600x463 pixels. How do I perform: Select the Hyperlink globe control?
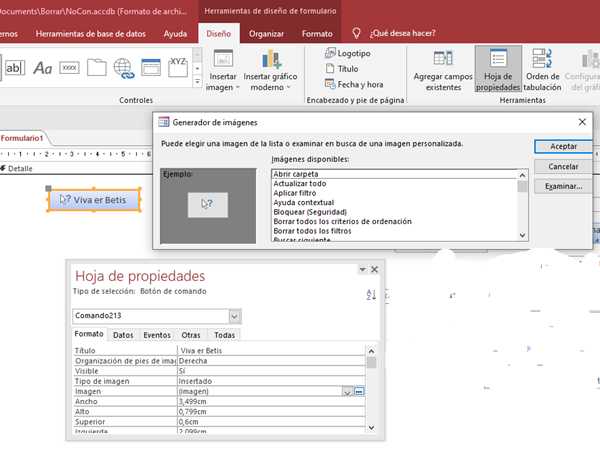[x=124, y=68]
